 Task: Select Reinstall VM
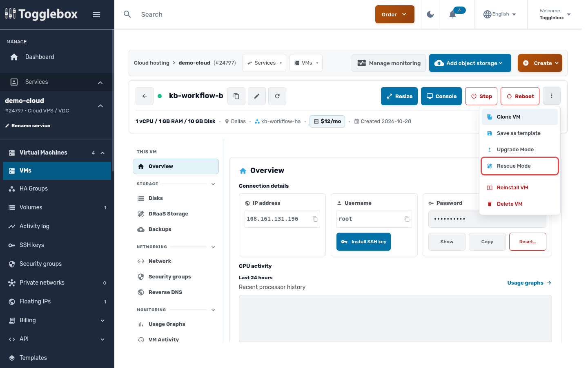(x=520, y=188)
